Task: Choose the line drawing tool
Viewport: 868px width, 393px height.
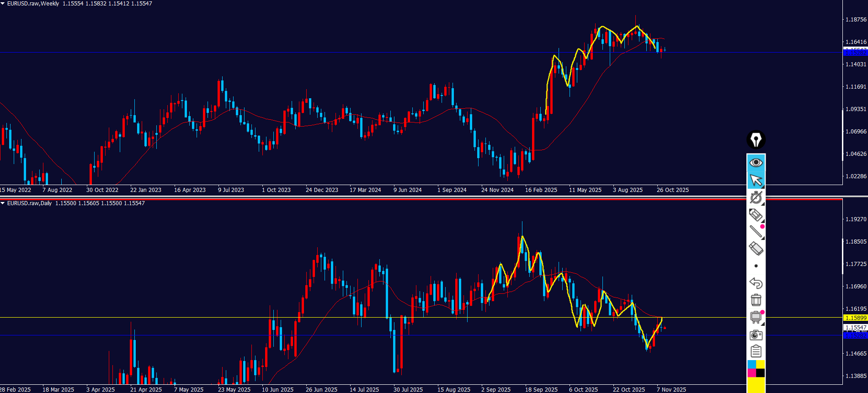Action: (x=756, y=232)
